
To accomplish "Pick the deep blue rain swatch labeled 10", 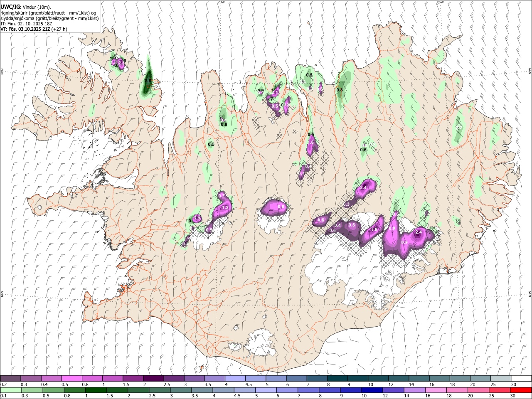I will tap(372, 390).
